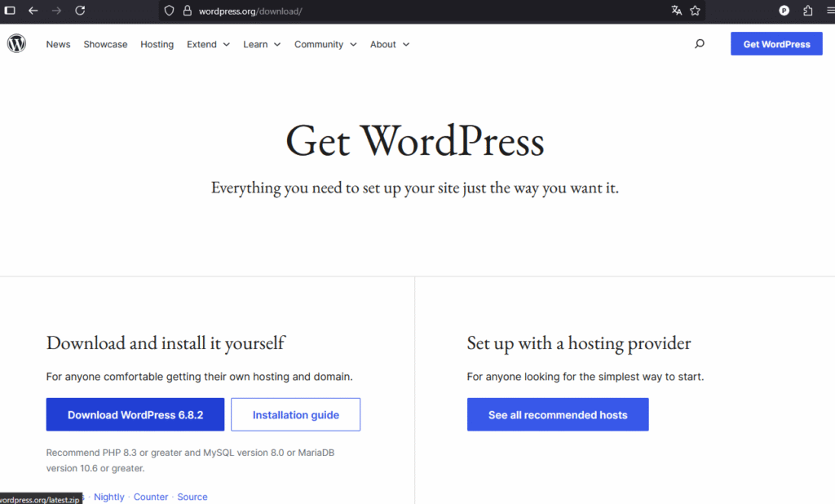The width and height of the screenshot is (835, 504).
Task: Click the Learn menu label
Action: coord(255,44)
